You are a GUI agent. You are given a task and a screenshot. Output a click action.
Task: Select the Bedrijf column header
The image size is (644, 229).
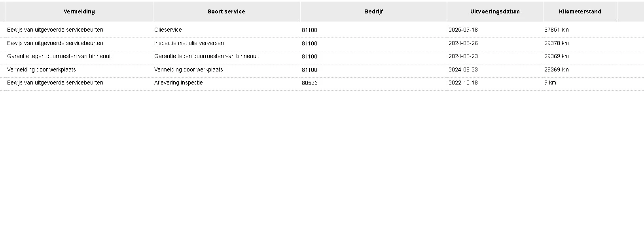point(373,12)
